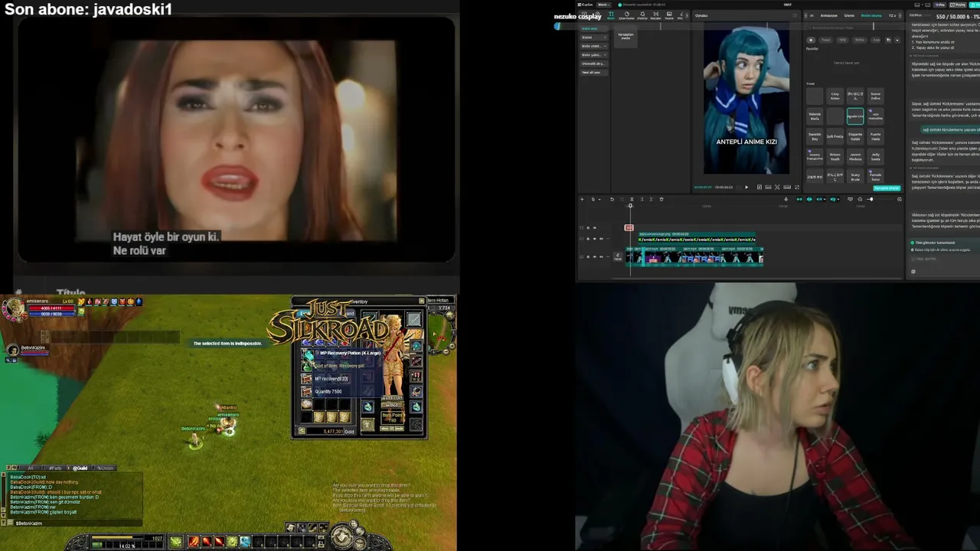Screen dimensions: 980x551
Task: Select Otomatik alt yazı in the sidebar
Action: (x=593, y=64)
